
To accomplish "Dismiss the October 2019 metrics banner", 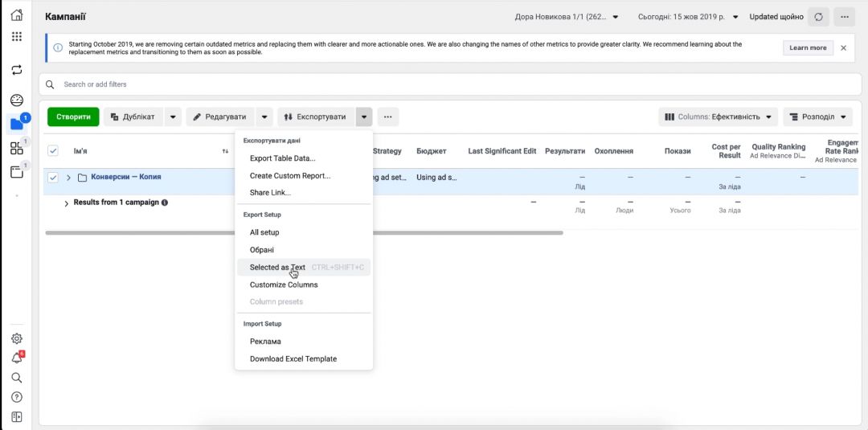I will 843,48.
